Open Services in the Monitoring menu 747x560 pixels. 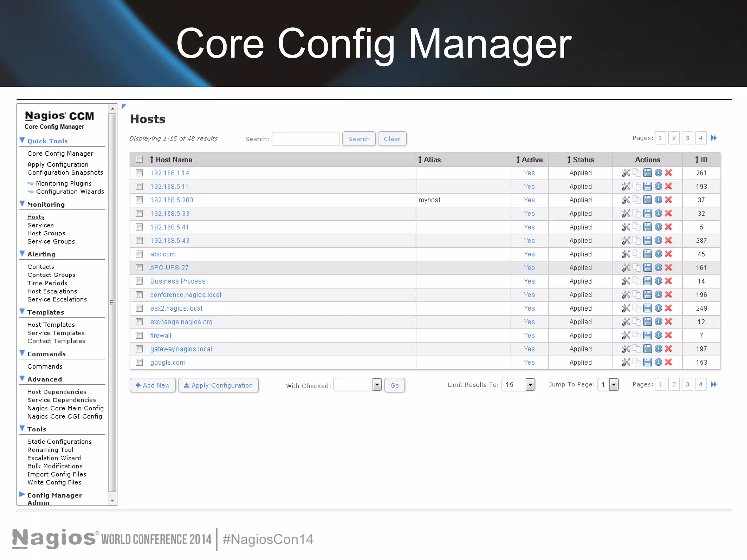pyautogui.click(x=40, y=225)
